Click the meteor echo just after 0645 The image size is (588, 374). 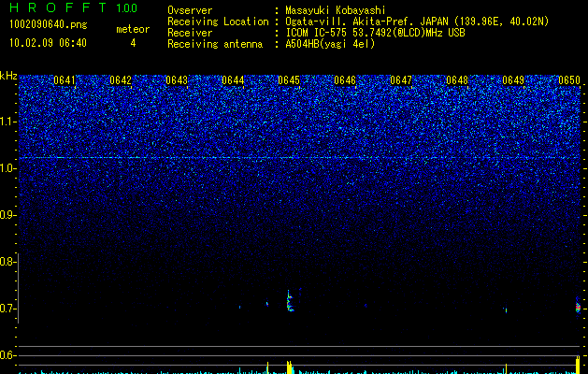pos(290,301)
